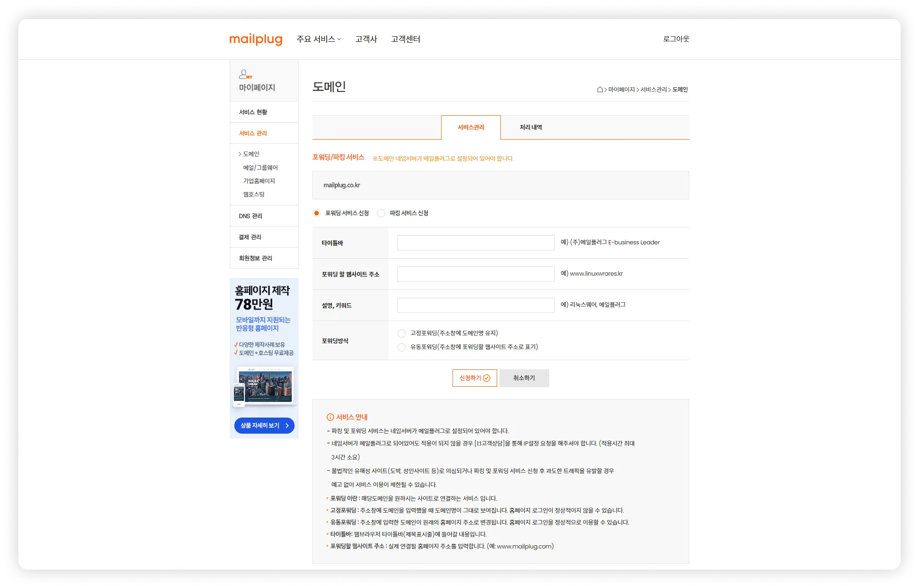Click the homepage ad mockup thumbnail
This screenshot has height=588, width=919.
click(264, 386)
